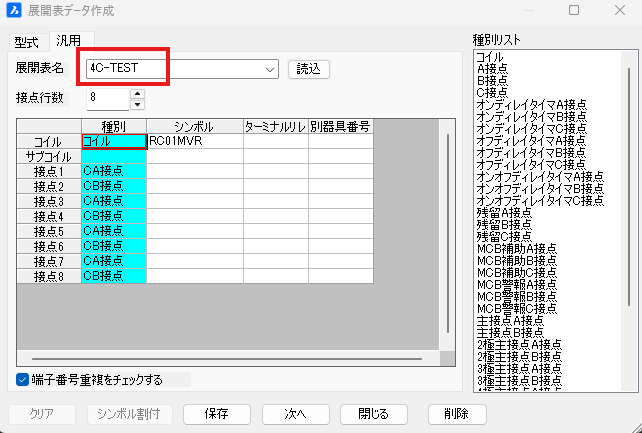The width and height of the screenshot is (642, 433).
Task: Click the 閉じる button
Action: (374, 414)
